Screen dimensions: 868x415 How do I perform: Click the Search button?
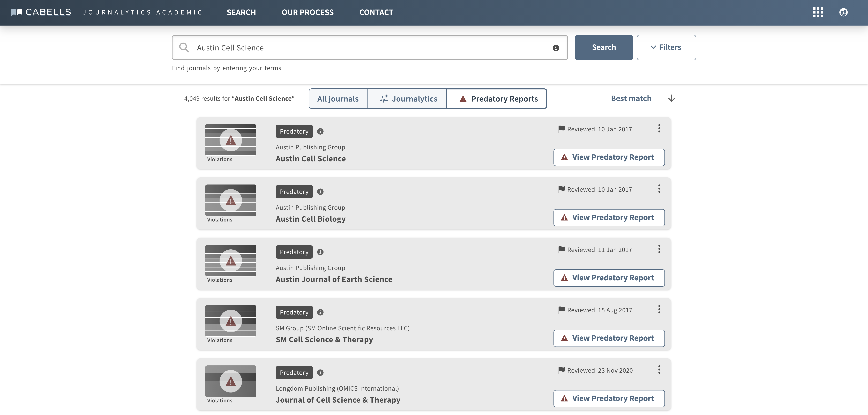(x=603, y=48)
